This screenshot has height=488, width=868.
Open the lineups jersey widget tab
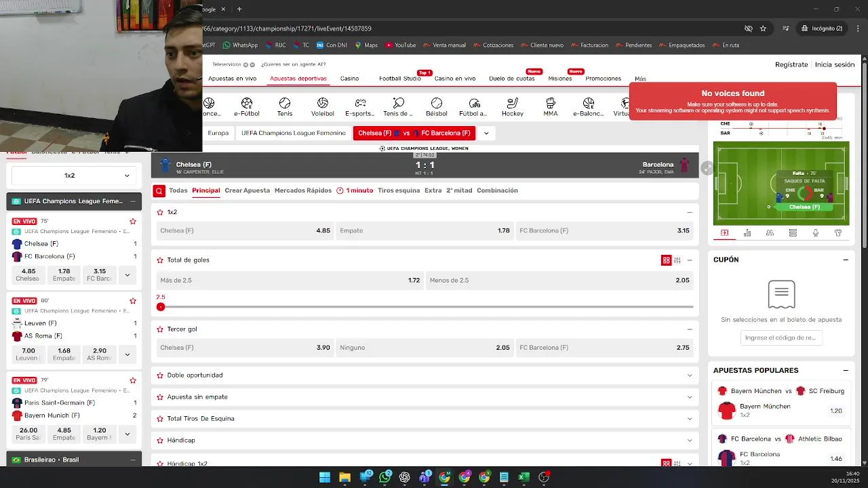pyautogui.click(x=838, y=233)
